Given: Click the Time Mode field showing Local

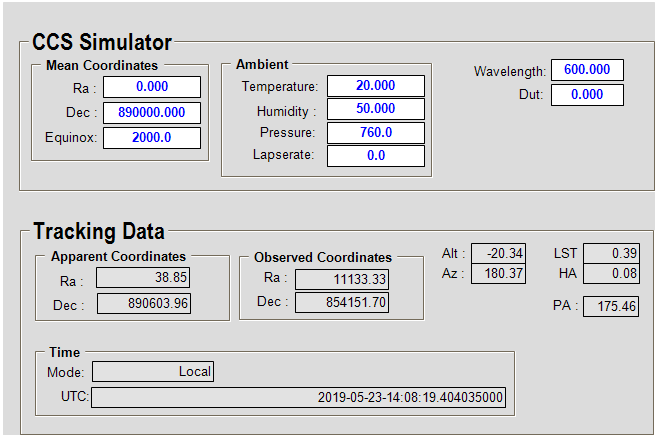Looking at the screenshot, I should [153, 372].
